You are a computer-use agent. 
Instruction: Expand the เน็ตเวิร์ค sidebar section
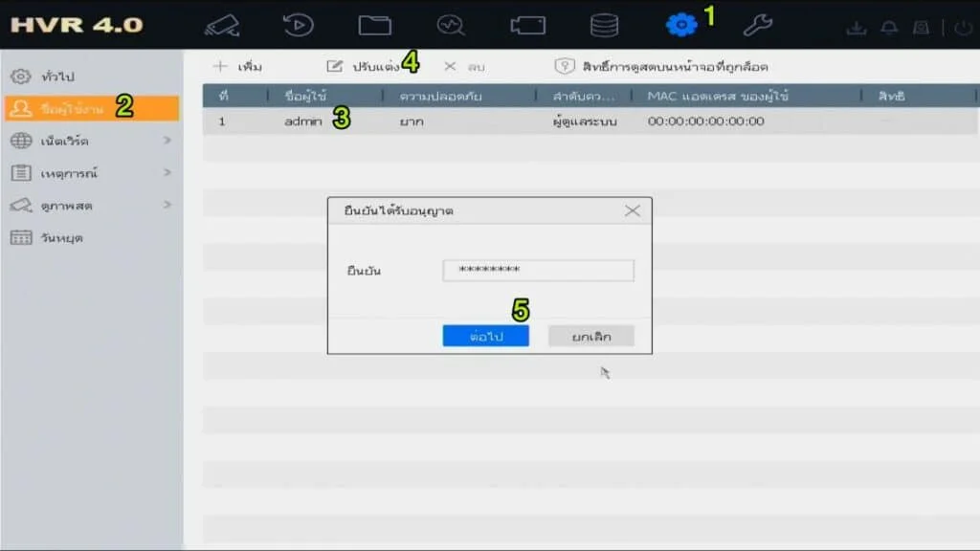91,141
